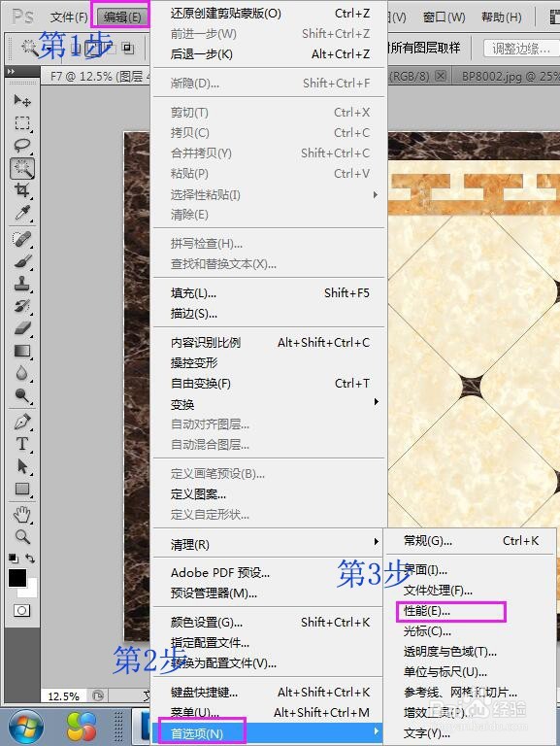Open 预设管理器(M)...
The image size is (560, 746).
268,593
